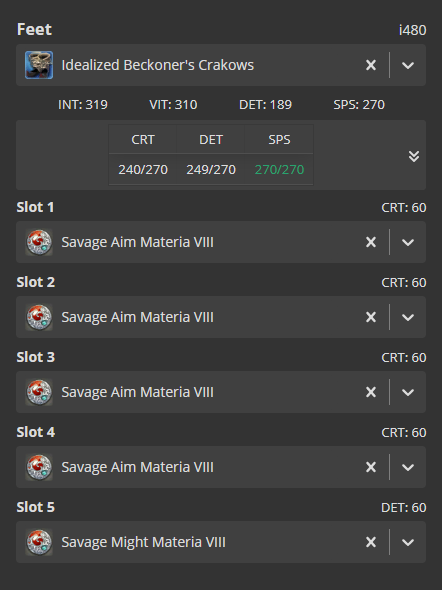The width and height of the screenshot is (442, 590).
Task: Remove Slot 2 materia with X
Action: (x=371, y=317)
